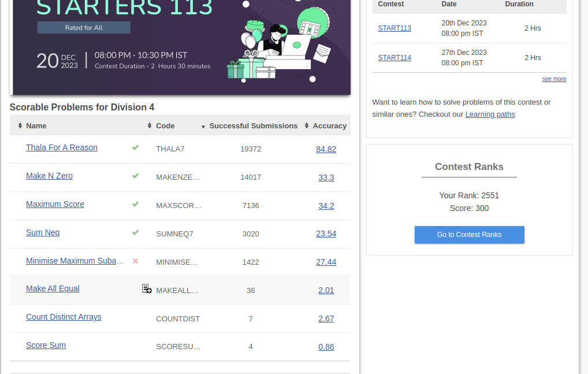Click the 14017 successful submissions value
The height and width of the screenshot is (374, 588).
(251, 177)
